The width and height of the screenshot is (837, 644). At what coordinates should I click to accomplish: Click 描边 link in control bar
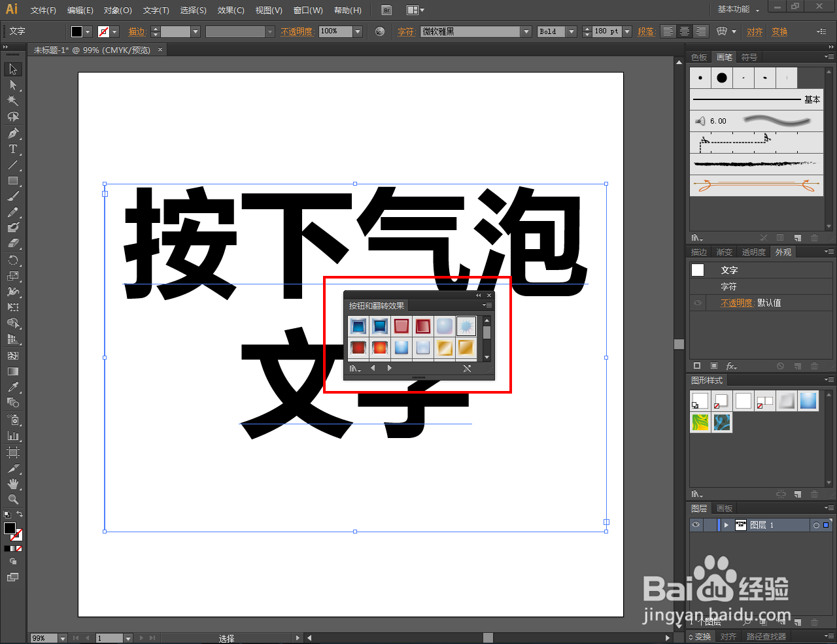click(x=137, y=31)
